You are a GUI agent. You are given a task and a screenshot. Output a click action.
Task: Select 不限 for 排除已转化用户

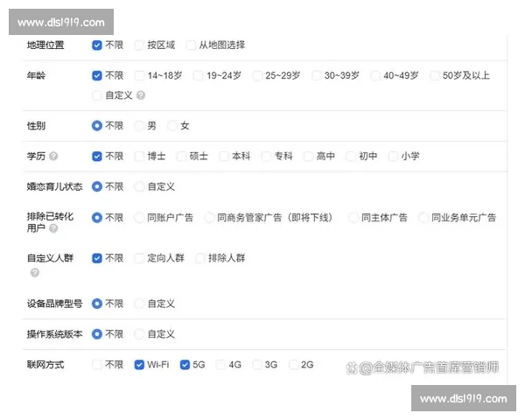click(97, 218)
